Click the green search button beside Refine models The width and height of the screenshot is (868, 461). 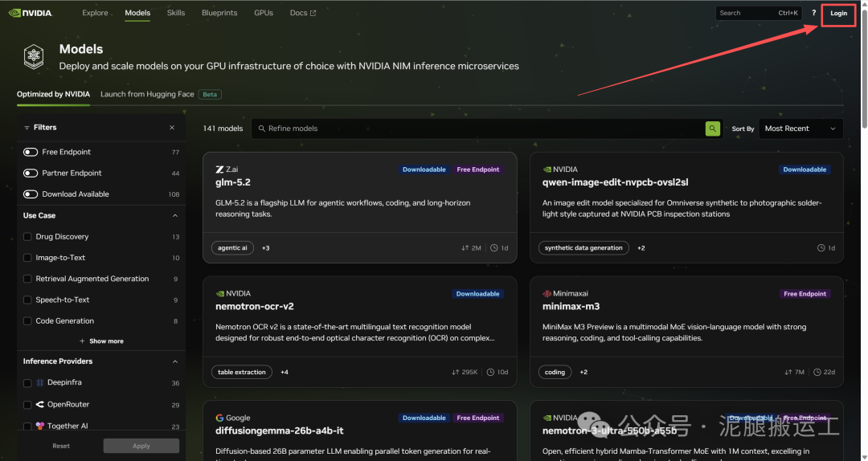712,129
